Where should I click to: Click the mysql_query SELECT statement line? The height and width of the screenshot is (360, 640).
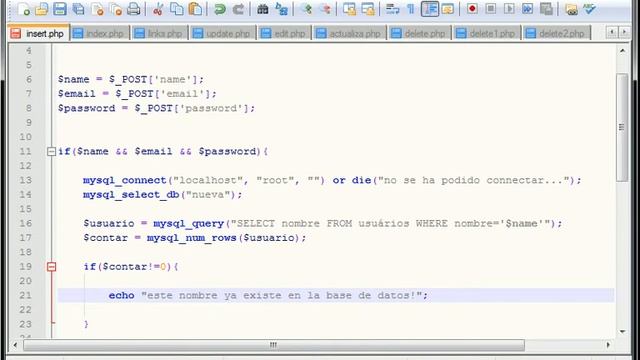(x=323, y=223)
